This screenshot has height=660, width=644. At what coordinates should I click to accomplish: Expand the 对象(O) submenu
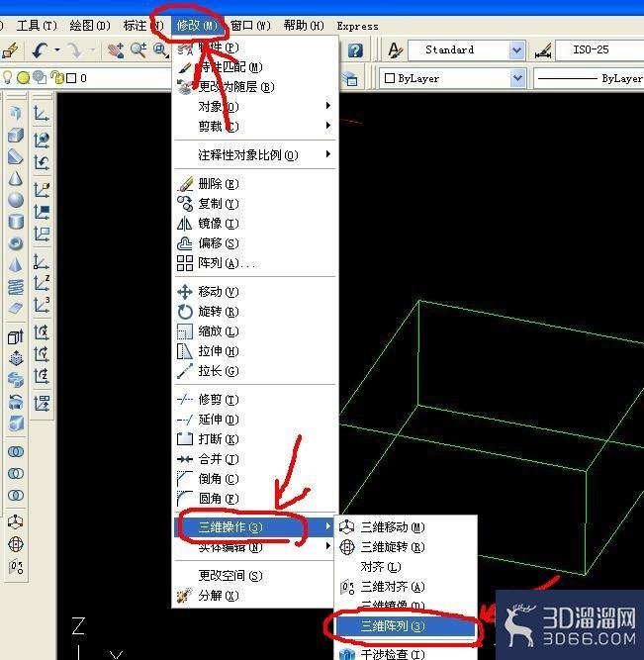click(x=256, y=107)
